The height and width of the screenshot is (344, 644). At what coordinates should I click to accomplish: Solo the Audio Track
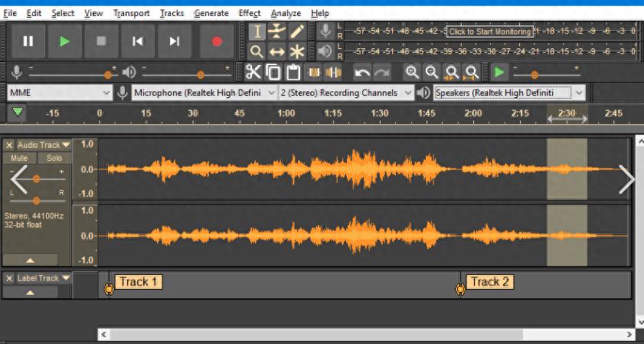pos(54,158)
